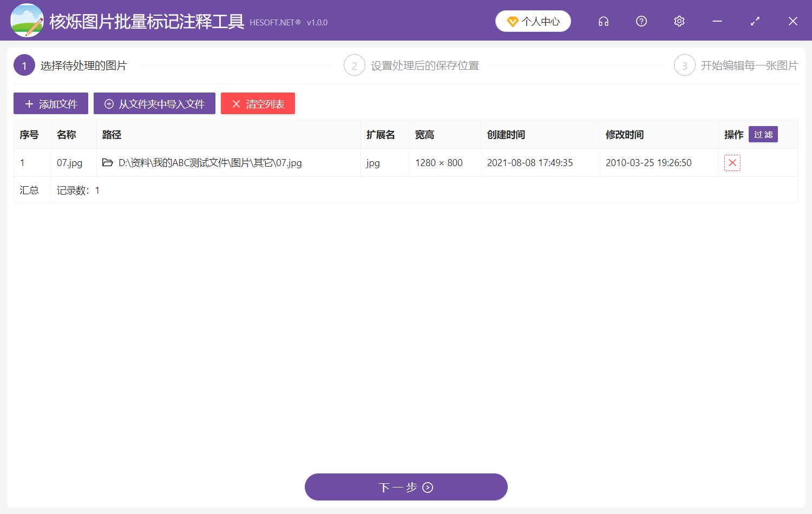Image resolution: width=812 pixels, height=514 pixels.
Task: Open 个人中心 personal center
Action: point(533,21)
